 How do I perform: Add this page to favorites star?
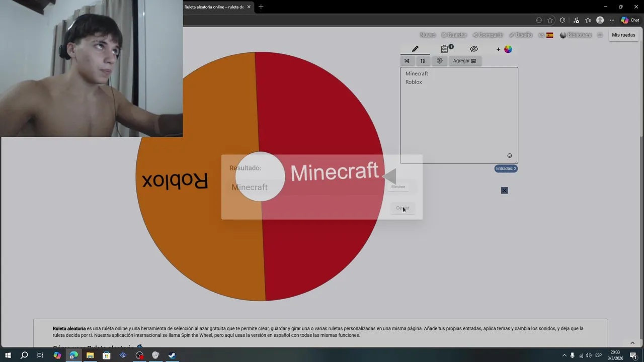(x=550, y=20)
